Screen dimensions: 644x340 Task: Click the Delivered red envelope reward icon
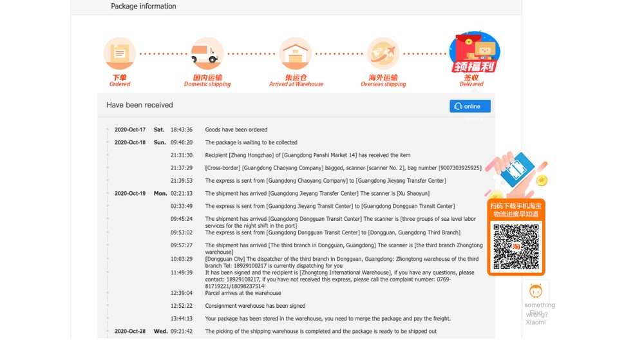pos(475,52)
